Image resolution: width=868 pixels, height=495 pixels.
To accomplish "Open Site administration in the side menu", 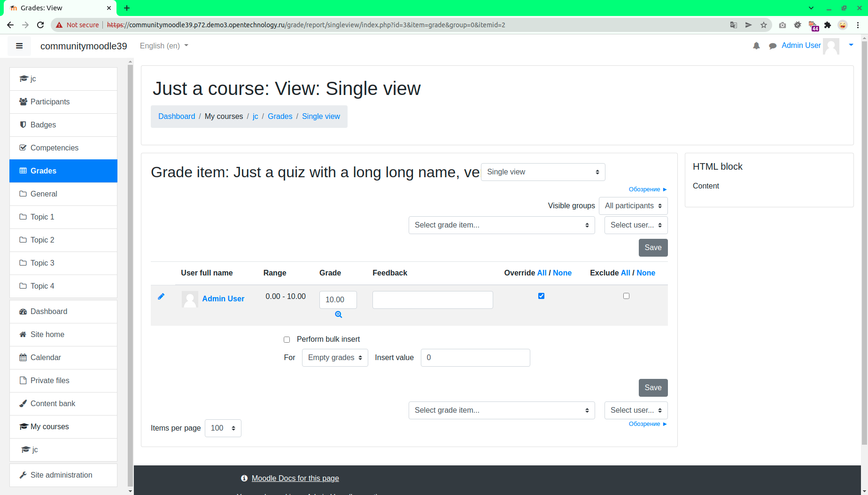I will coord(63,475).
